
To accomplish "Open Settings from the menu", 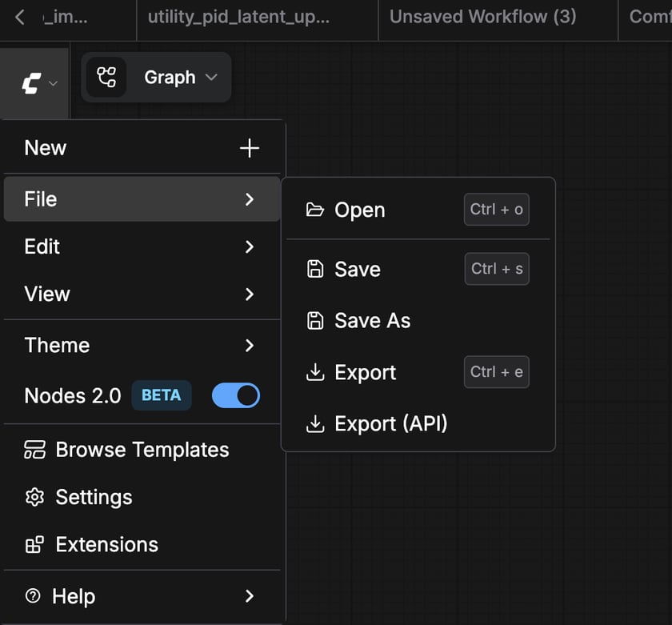I will (142, 497).
